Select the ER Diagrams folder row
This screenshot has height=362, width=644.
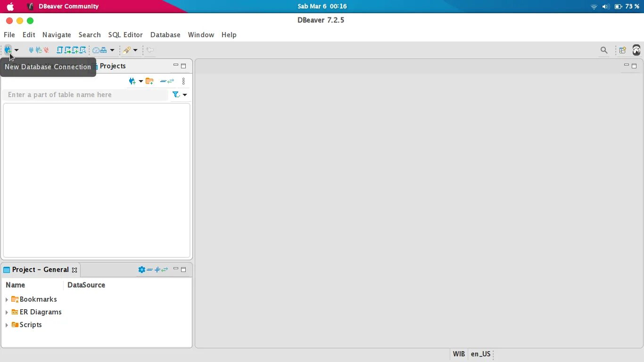[x=36, y=312]
